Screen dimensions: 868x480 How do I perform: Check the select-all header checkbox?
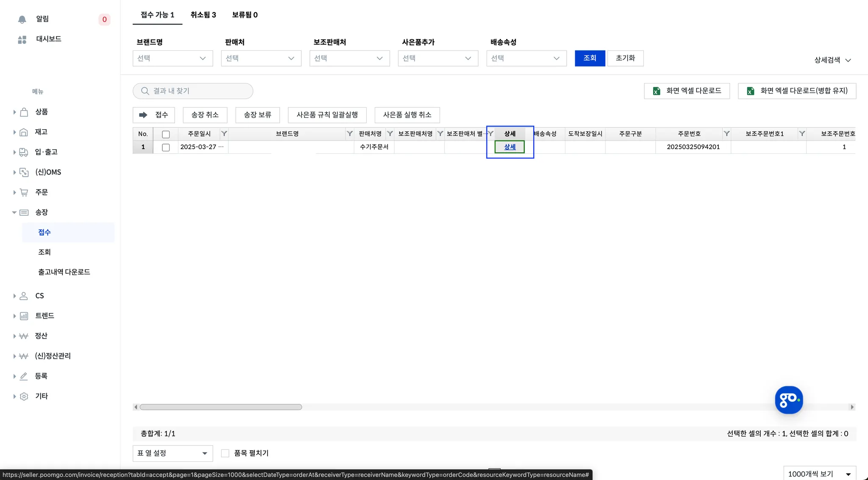pos(166,134)
